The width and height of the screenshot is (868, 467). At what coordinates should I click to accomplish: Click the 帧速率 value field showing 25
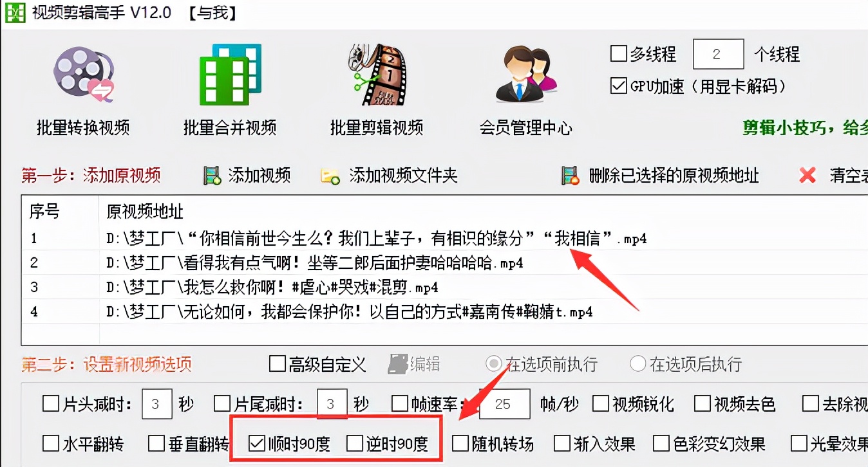tap(505, 404)
